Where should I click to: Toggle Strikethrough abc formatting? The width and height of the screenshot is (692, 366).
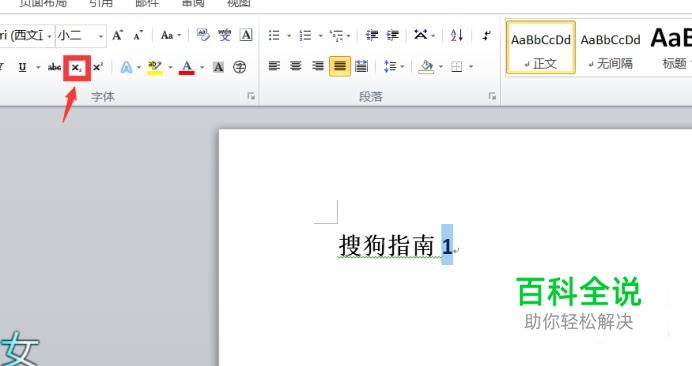54,67
